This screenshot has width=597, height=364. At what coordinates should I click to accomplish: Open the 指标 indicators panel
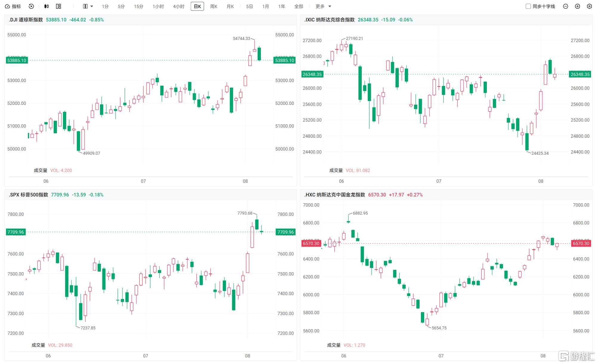(x=13, y=6)
